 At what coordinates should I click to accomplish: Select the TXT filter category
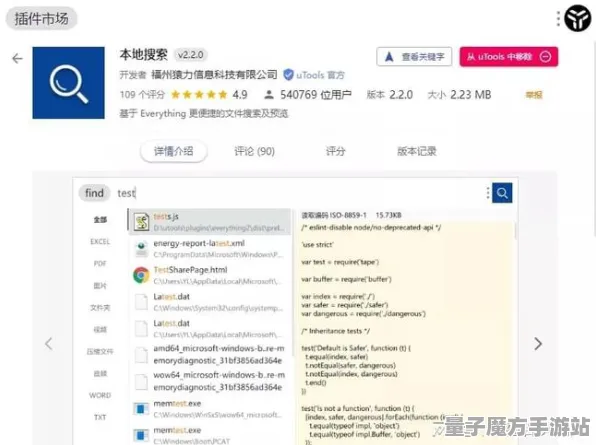tap(100, 417)
